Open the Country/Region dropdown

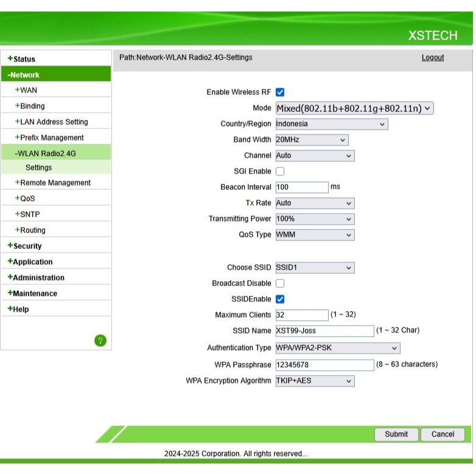[x=331, y=124]
